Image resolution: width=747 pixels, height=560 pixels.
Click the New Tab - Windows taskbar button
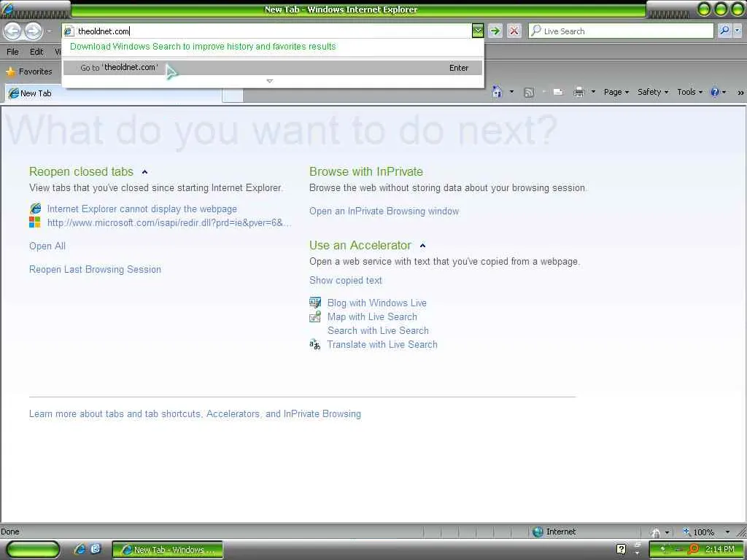click(x=168, y=550)
